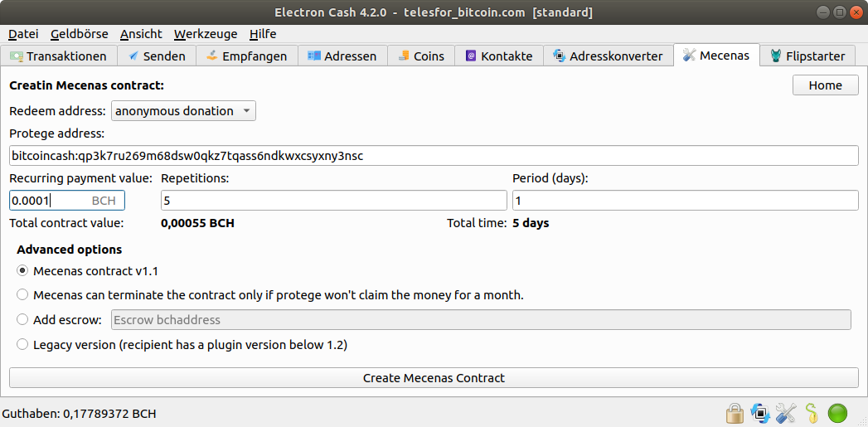Click the Transaktionen tab icon
Screen dimensions: 868x427
(17, 56)
